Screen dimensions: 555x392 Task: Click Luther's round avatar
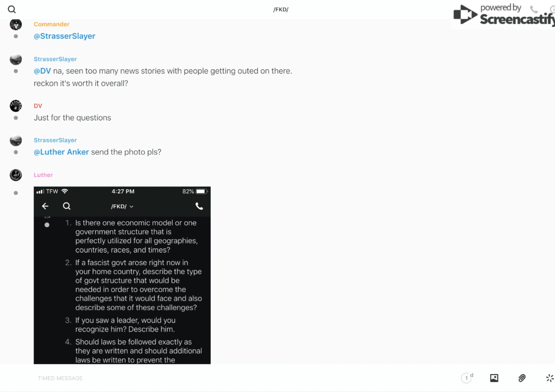pos(16,175)
